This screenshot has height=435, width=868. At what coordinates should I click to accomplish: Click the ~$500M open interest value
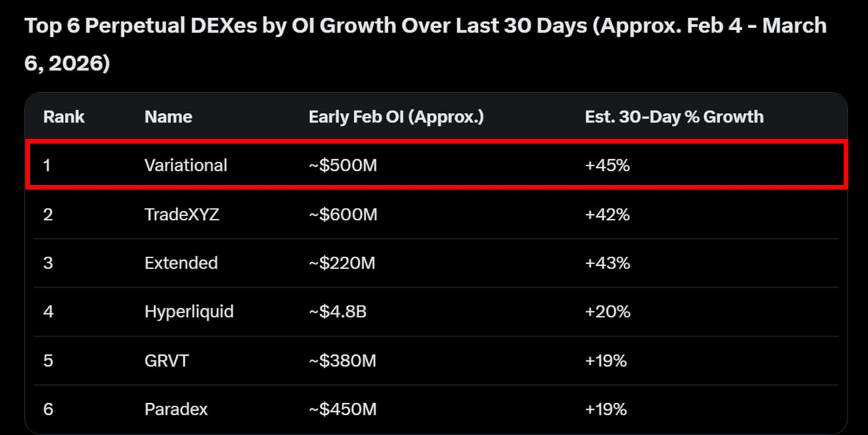342,165
